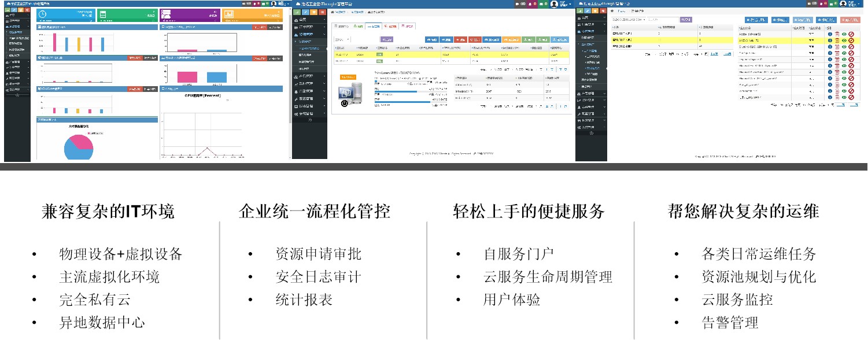Select the blue active tab in the middle screenshot
This screenshot has width=868, height=340.
click(374, 27)
